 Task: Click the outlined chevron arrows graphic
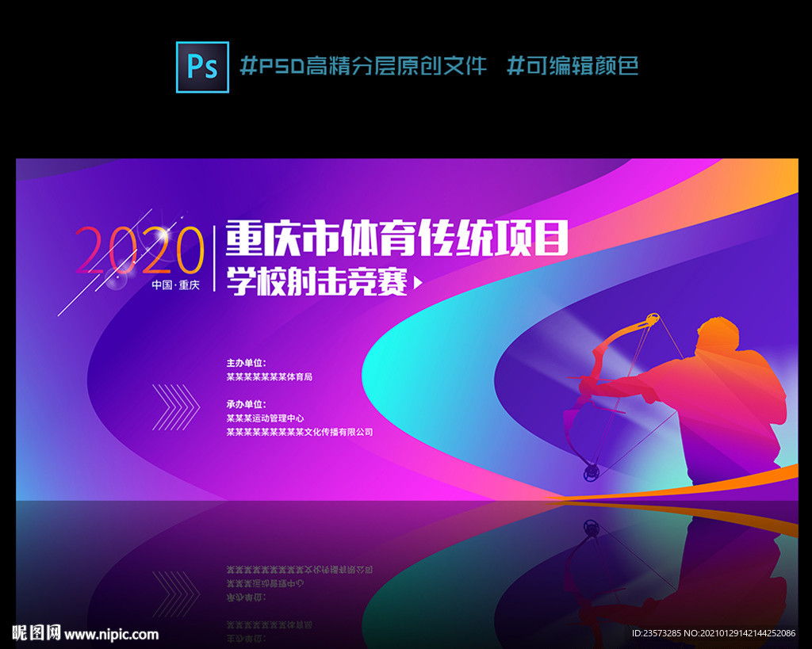(x=176, y=407)
